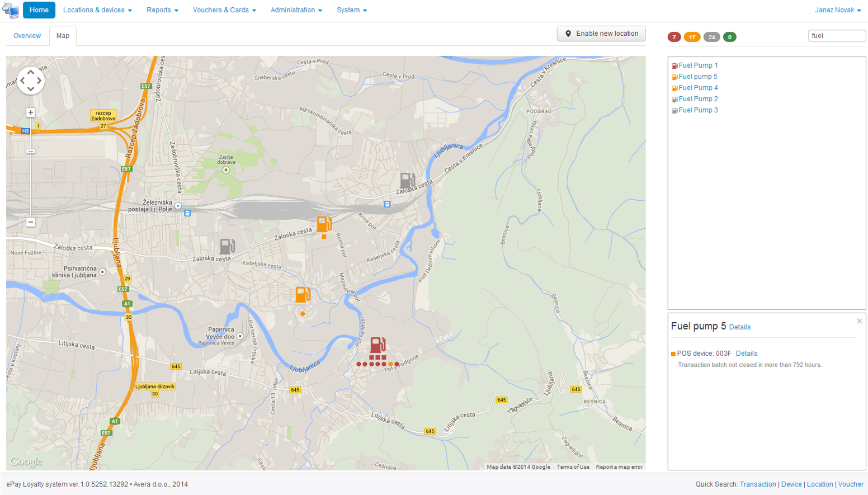868x495 pixels.
Task: Click the red icon beside Fuel Pump 1
Action: pyautogui.click(x=674, y=66)
